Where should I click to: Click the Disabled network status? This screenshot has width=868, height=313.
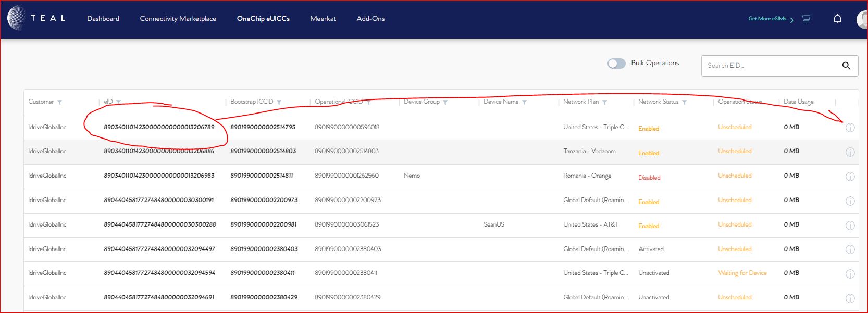coord(649,178)
